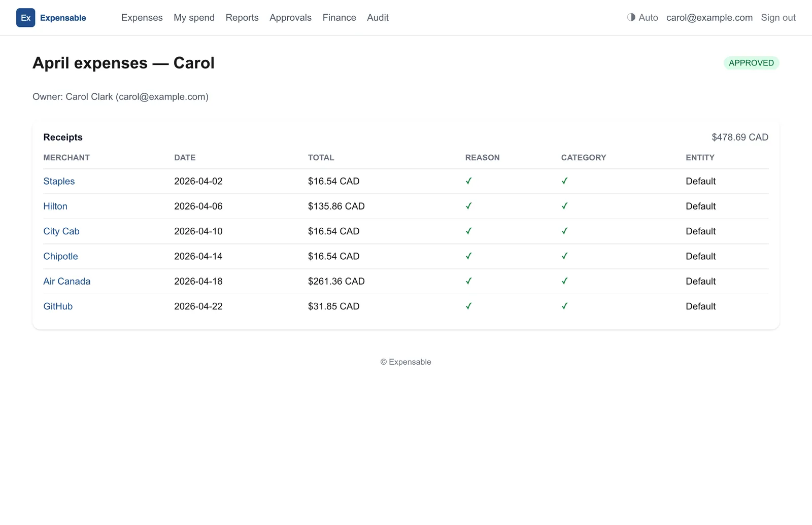Click the Receipts section title

pos(63,137)
